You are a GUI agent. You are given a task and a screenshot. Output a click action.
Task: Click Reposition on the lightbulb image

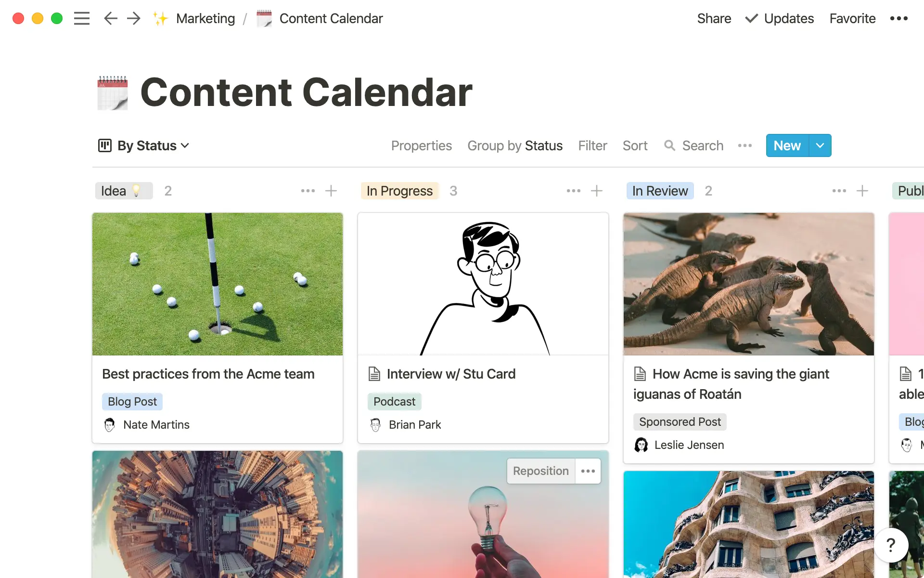click(x=540, y=471)
